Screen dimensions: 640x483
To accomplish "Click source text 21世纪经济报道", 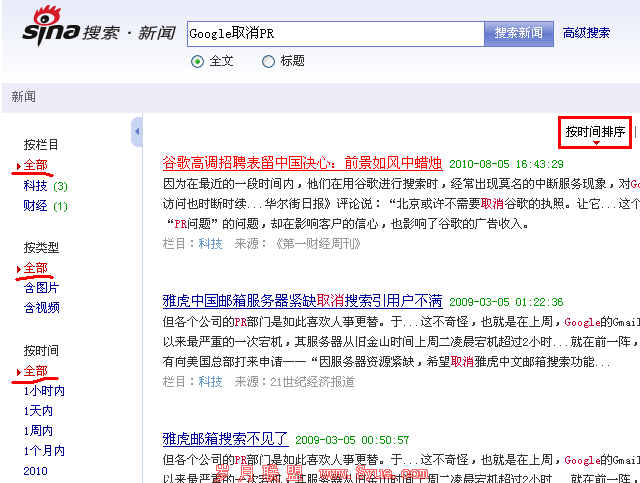I will 312,382.
